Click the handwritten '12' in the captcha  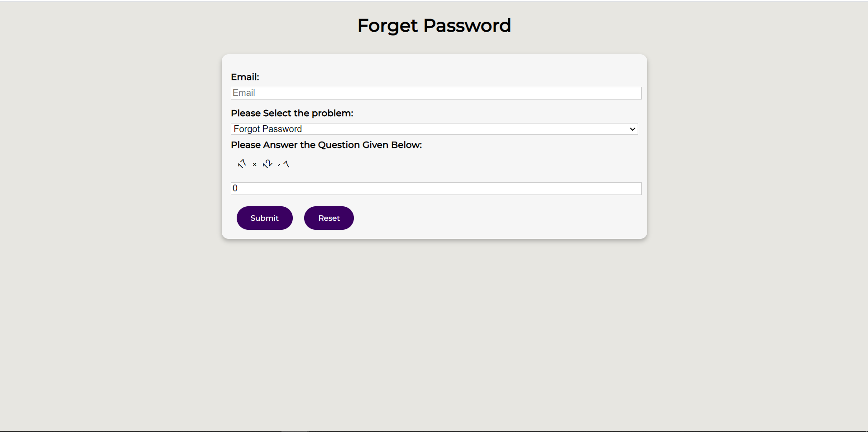click(267, 164)
